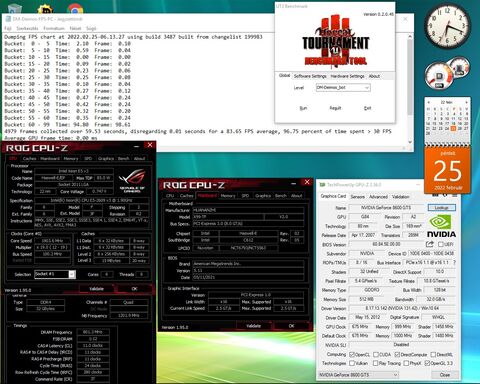Toggle the OpenCL checkbox in GPU-Z
Image resolution: width=480 pixels, height=384 pixels.
pos(352,354)
